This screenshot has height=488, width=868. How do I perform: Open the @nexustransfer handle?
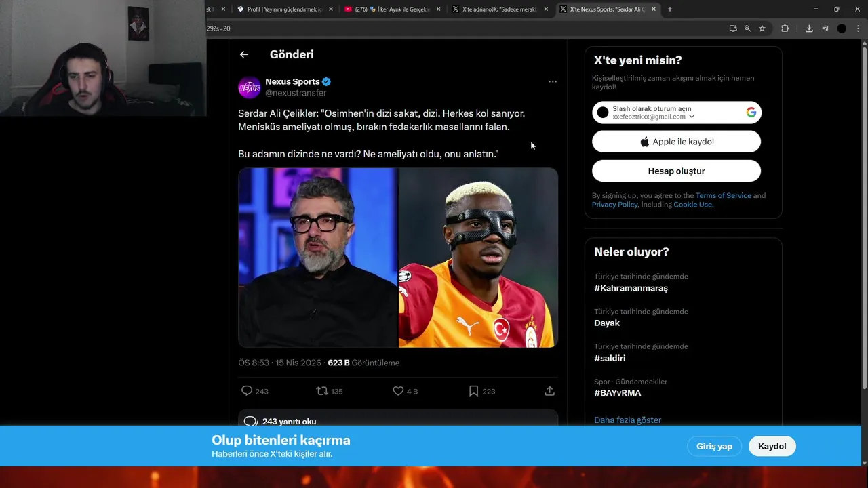296,93
